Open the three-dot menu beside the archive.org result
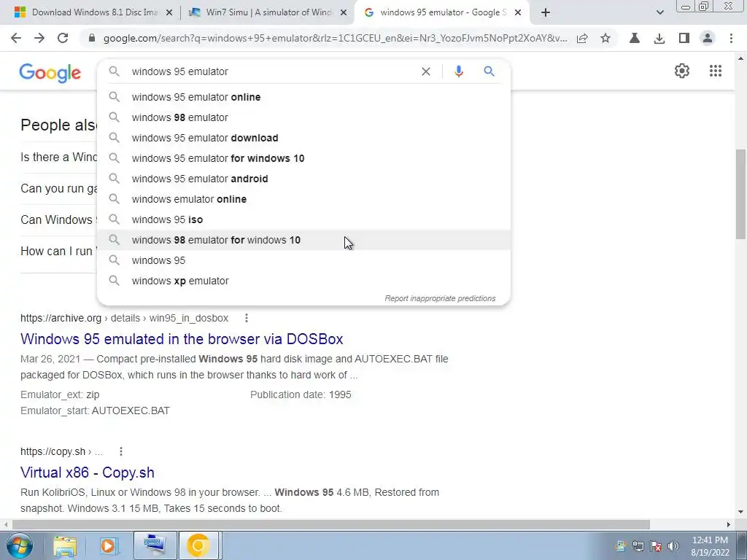This screenshot has width=747, height=560. (247, 318)
